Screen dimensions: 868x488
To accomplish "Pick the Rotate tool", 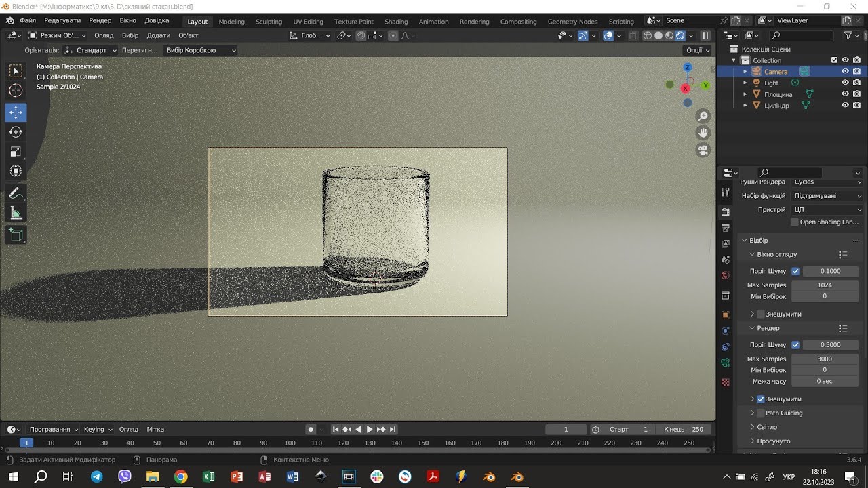I will (16, 132).
